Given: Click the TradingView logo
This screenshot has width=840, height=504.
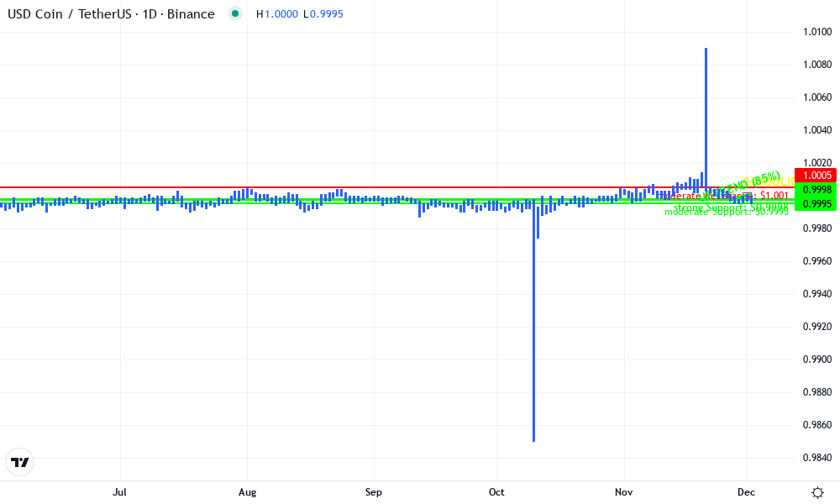Looking at the screenshot, I should pos(20,462).
